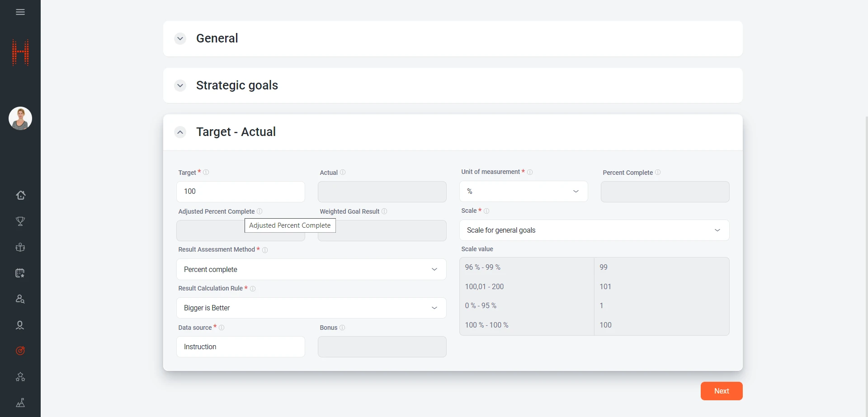
Task: Collapse the Target - Actual section
Action: tap(180, 132)
